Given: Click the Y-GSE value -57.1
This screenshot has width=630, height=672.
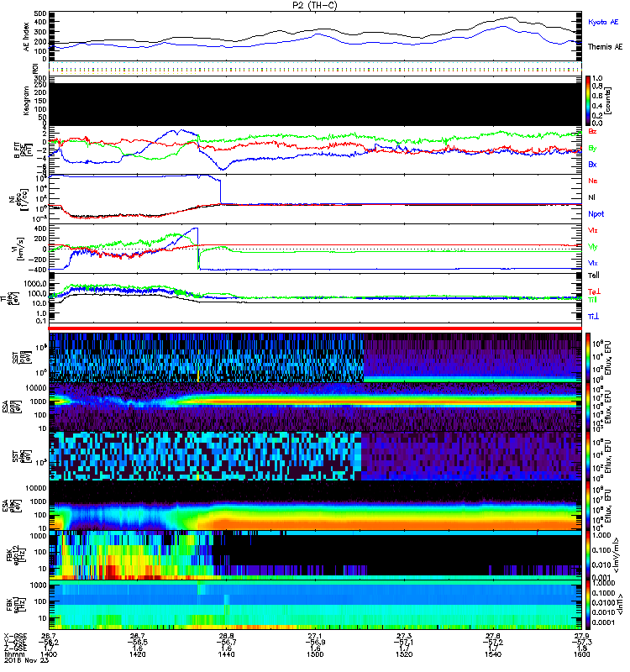Looking at the screenshot, I should [x=404, y=643].
